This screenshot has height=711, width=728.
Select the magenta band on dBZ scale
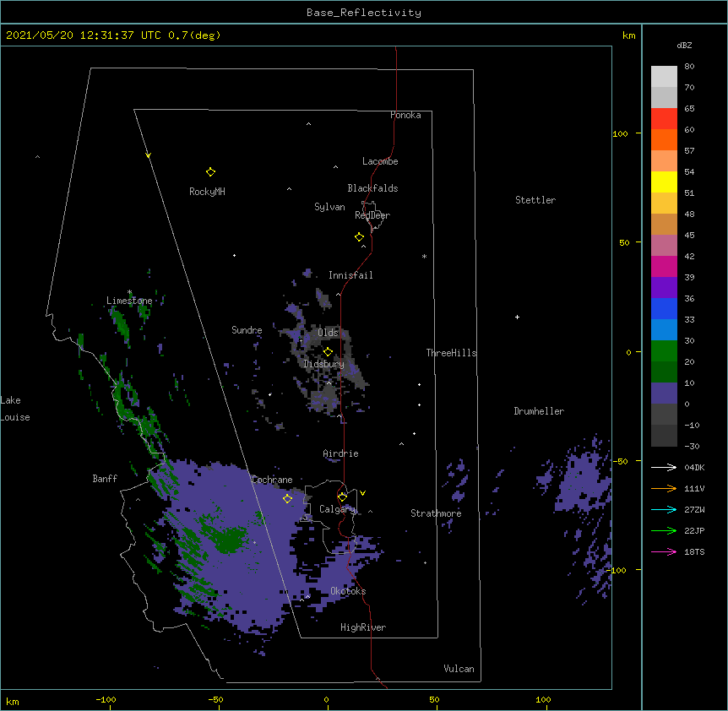664,266
